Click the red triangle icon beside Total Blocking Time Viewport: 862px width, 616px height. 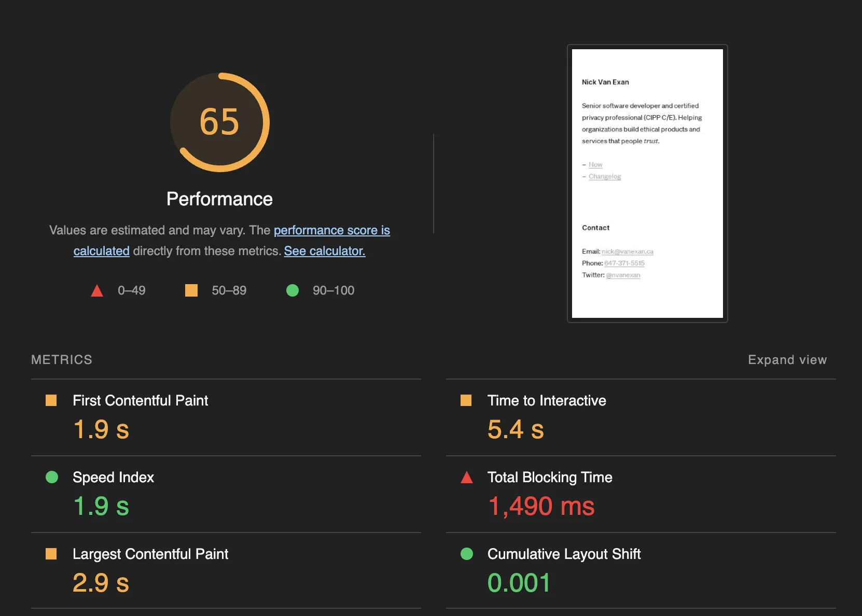click(x=467, y=477)
